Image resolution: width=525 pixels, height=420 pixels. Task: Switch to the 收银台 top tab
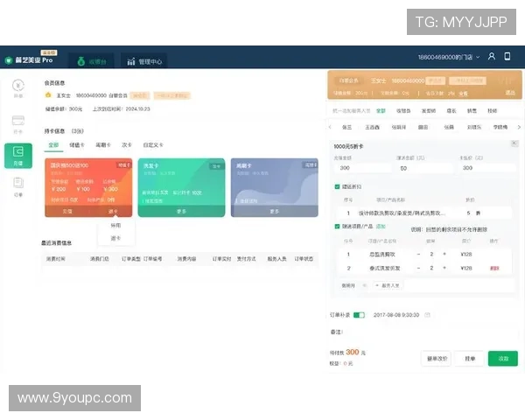click(x=91, y=61)
